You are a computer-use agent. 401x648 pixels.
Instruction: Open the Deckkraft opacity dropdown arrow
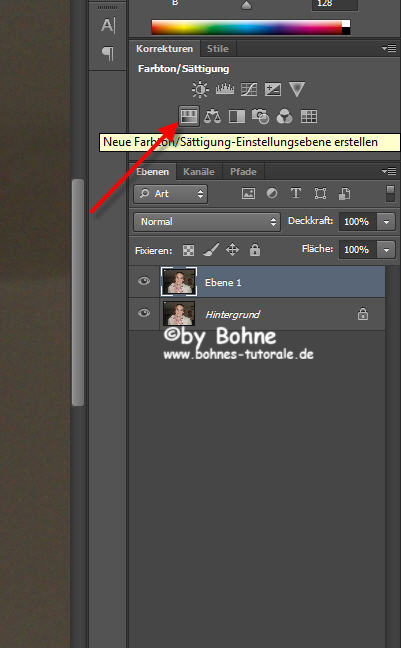point(386,222)
